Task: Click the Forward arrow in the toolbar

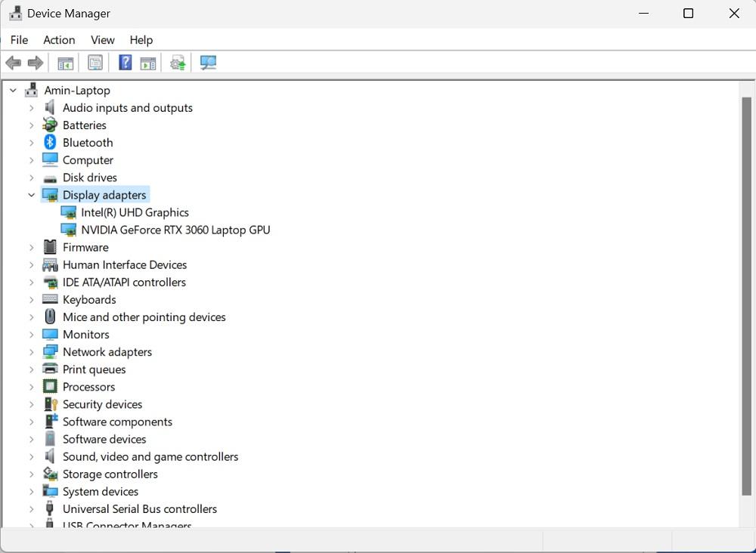Action: 36,63
